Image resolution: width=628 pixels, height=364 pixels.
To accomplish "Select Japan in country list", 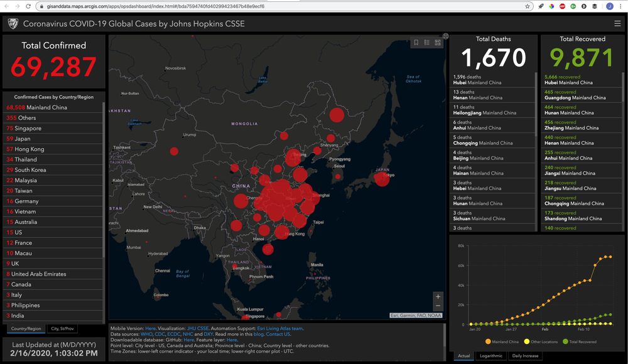I will coord(53,139).
